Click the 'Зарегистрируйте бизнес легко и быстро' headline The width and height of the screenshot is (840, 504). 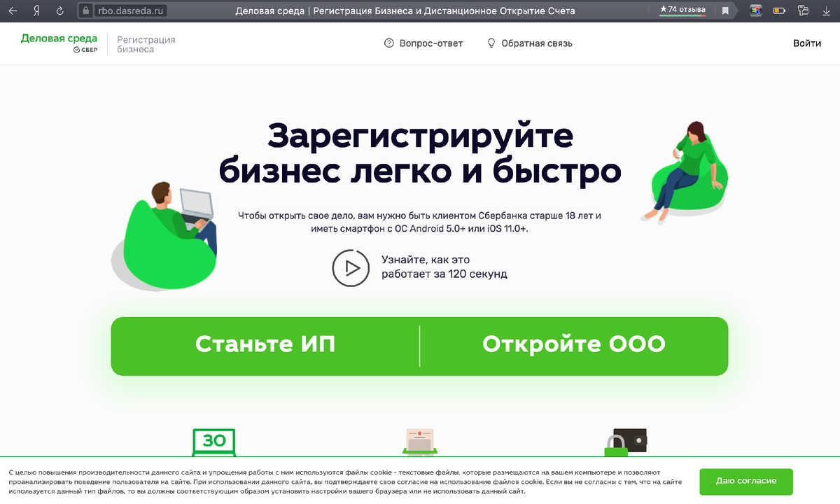420,153
